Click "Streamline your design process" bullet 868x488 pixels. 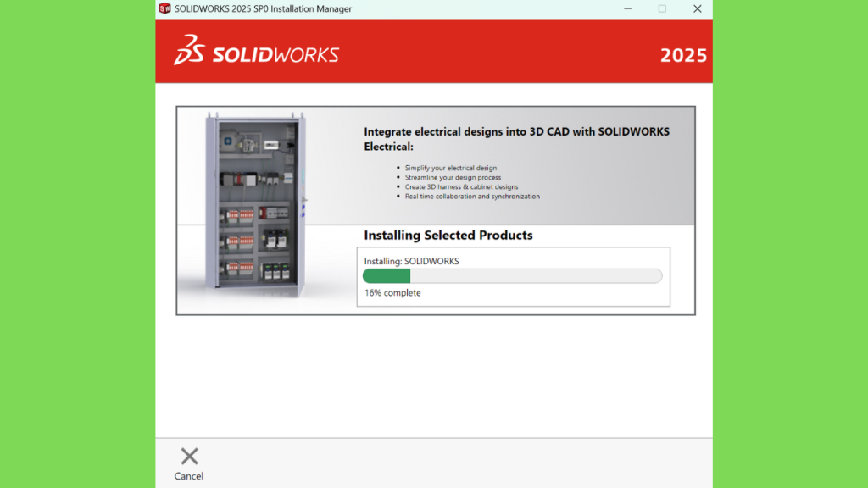(453, 177)
